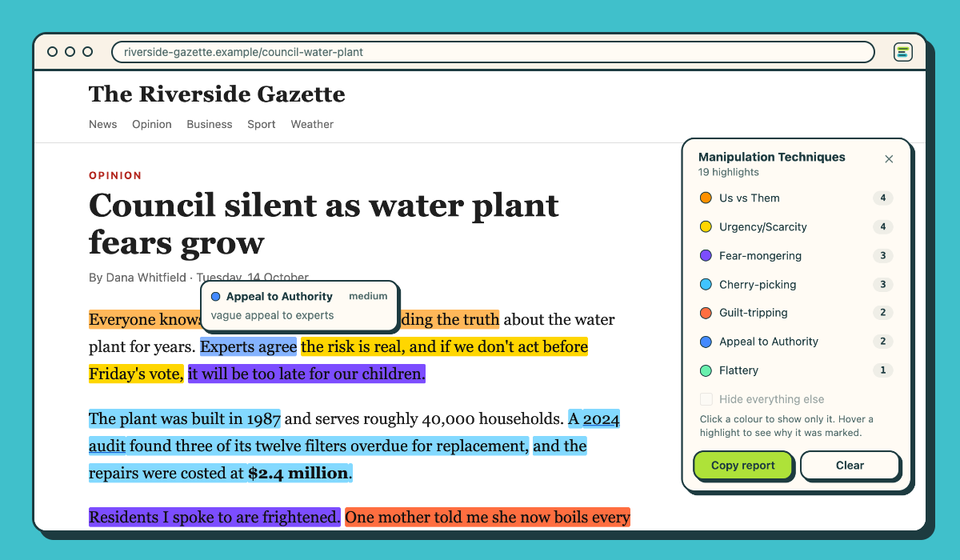960x560 pixels.
Task: Select the Guilt-tripping label
Action: pos(754,313)
